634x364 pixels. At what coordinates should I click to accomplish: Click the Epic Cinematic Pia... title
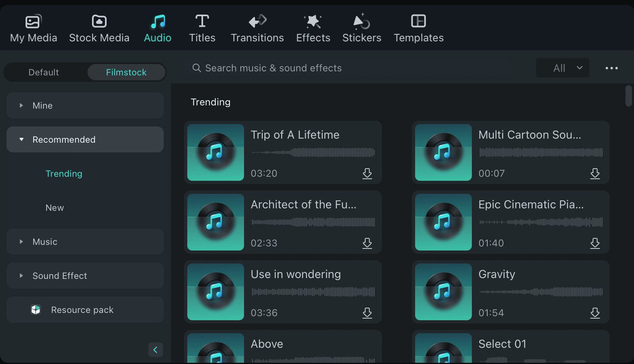pos(531,205)
